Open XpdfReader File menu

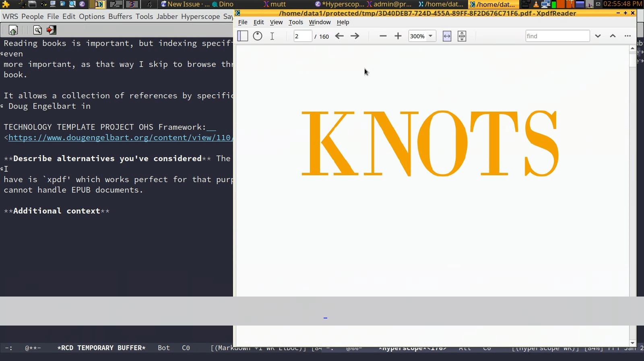pyautogui.click(x=243, y=22)
